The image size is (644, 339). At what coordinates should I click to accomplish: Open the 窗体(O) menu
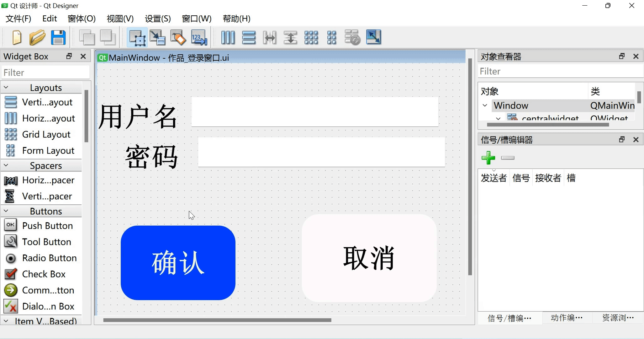coord(82,19)
